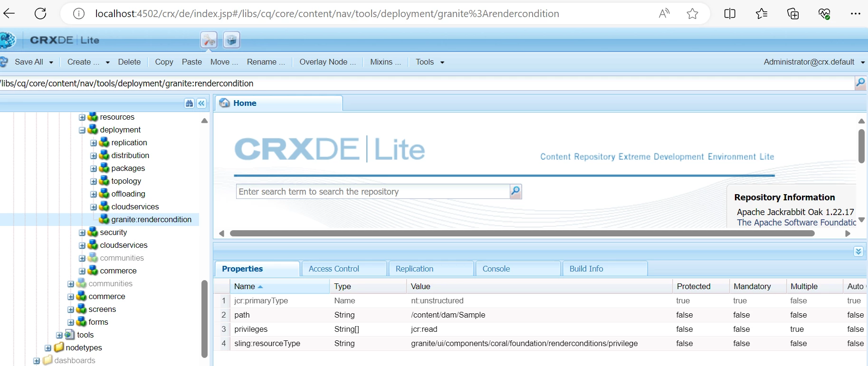
Task: Go back in the browser
Action: (x=9, y=13)
